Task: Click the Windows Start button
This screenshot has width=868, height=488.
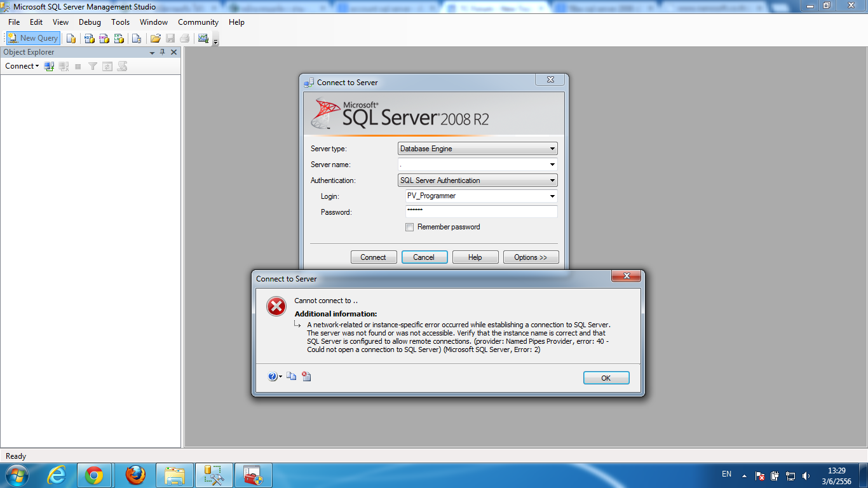Action: (x=17, y=475)
